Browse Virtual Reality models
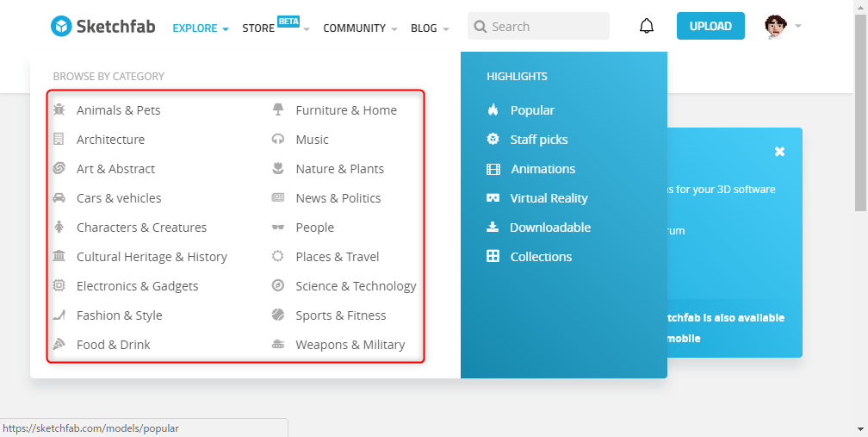Screen dimensions: 868x437 click(549, 198)
